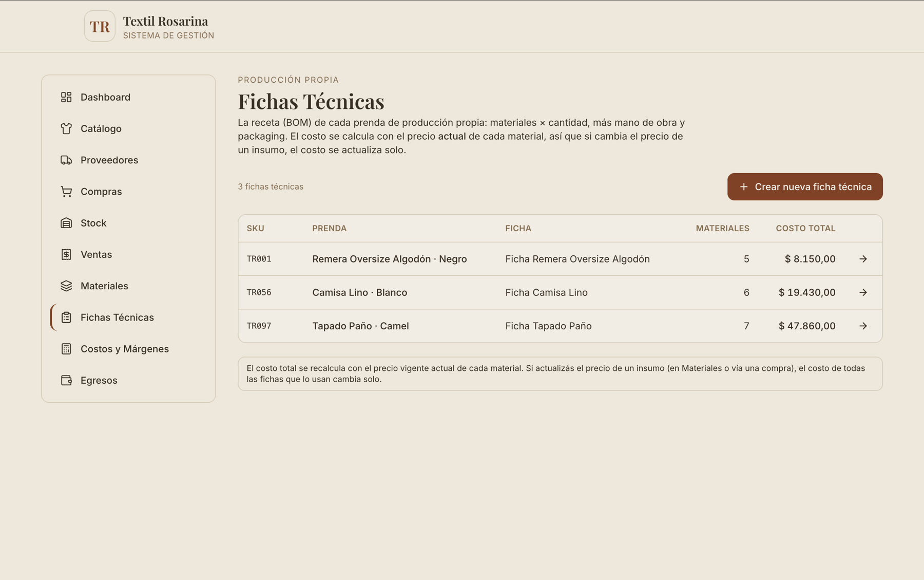
Task: Select SKU cell TR056
Action: [259, 292]
